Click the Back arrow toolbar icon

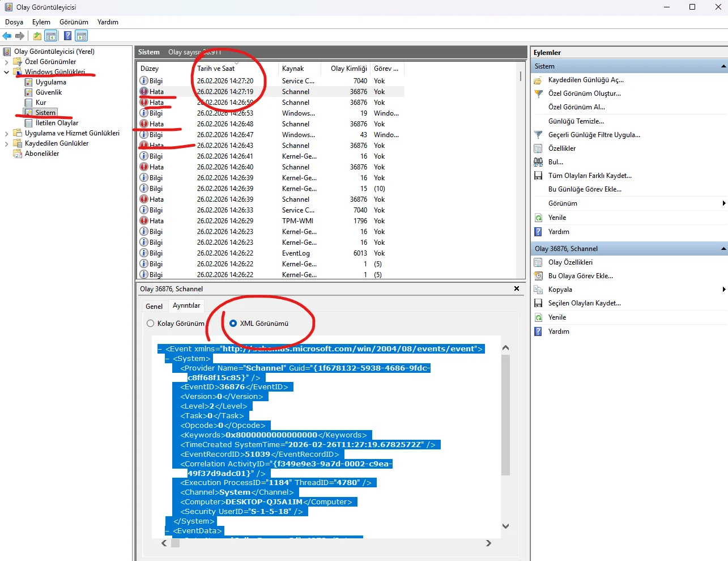click(x=7, y=36)
